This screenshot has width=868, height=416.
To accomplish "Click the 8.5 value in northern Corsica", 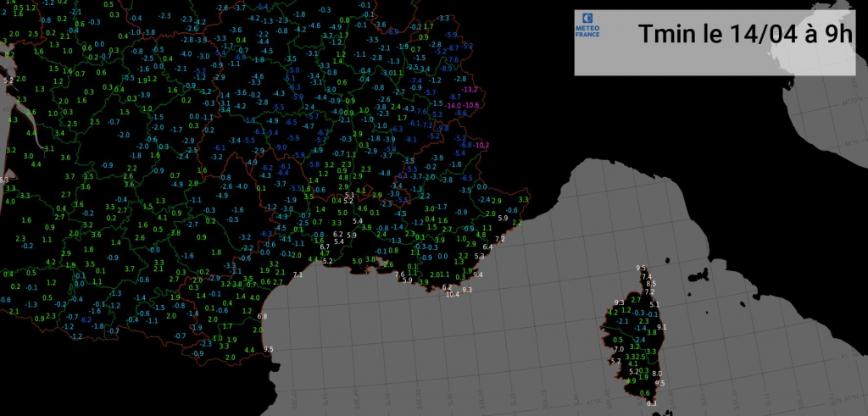I will [x=651, y=284].
